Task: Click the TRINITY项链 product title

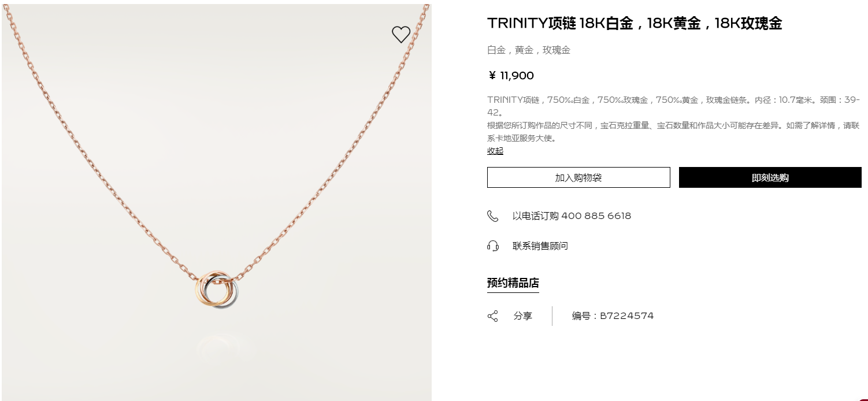Action: click(635, 23)
